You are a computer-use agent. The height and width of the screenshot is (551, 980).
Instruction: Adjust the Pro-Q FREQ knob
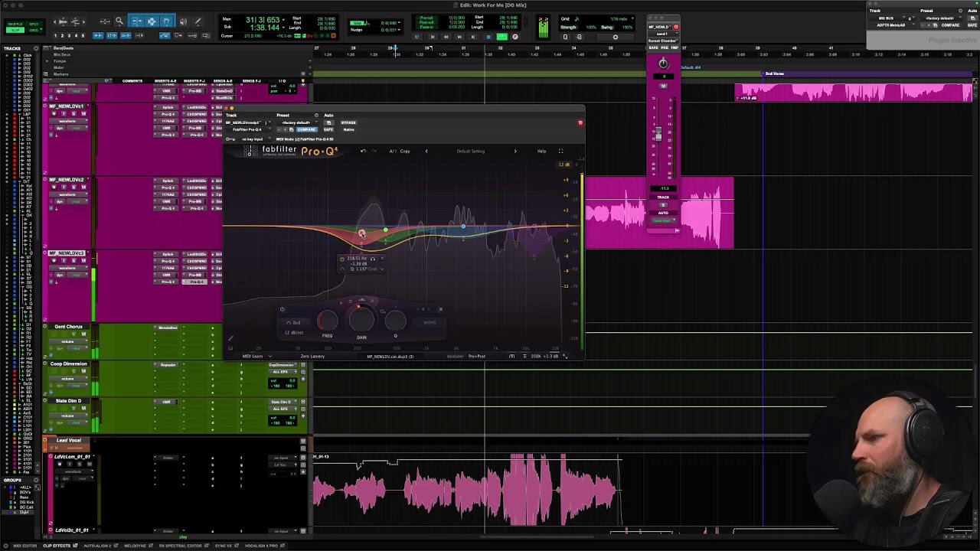pos(327,321)
